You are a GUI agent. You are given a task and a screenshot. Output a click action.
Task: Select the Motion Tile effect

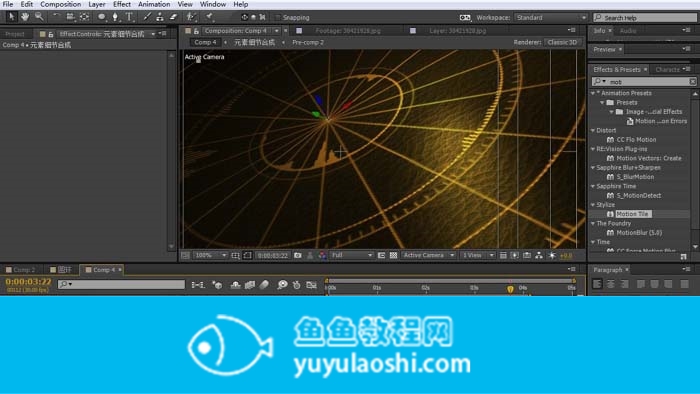tap(632, 214)
